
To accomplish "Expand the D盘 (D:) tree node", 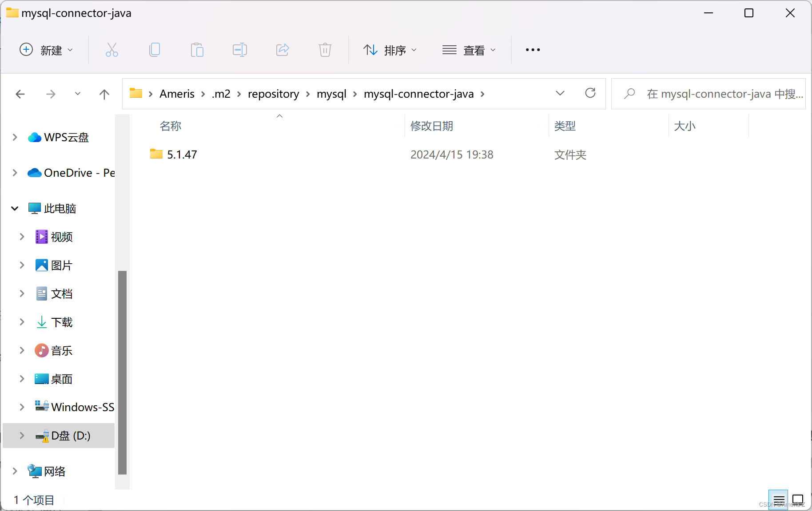I will [22, 436].
